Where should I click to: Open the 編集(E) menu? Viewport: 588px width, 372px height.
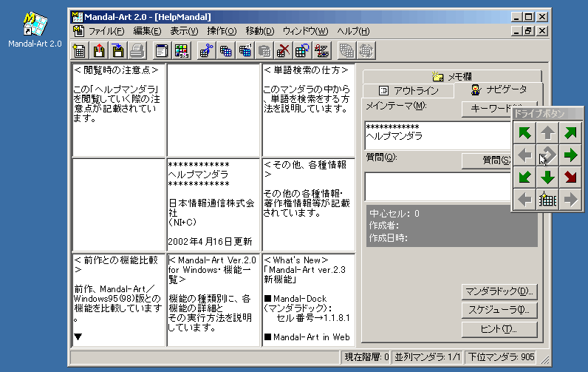pos(147,31)
